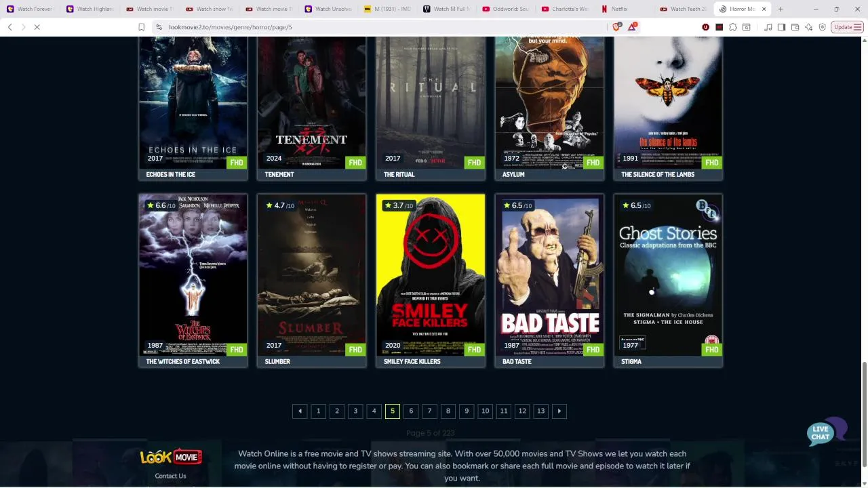
Task: Click the current page 5 button
Action: 393,411
